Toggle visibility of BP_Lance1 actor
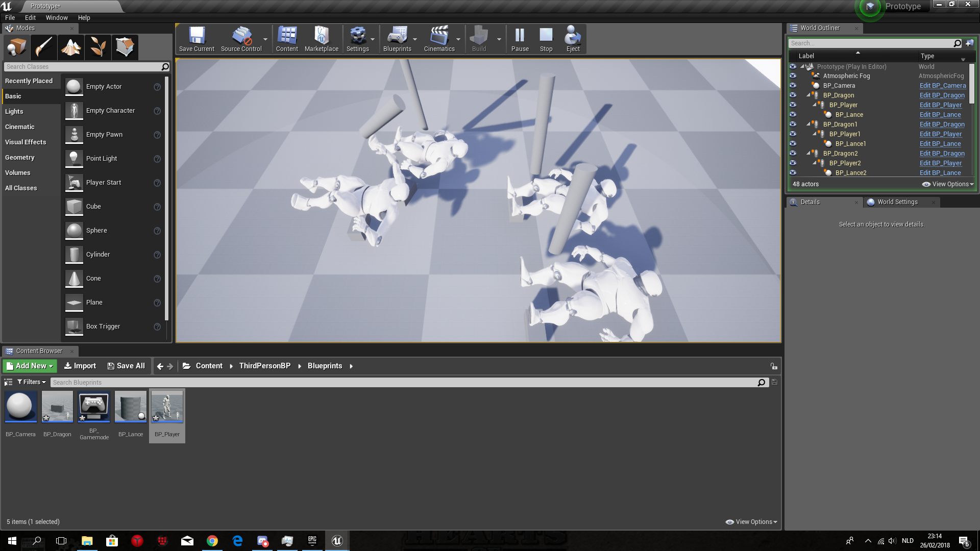This screenshot has width=980, height=551. 793,144
